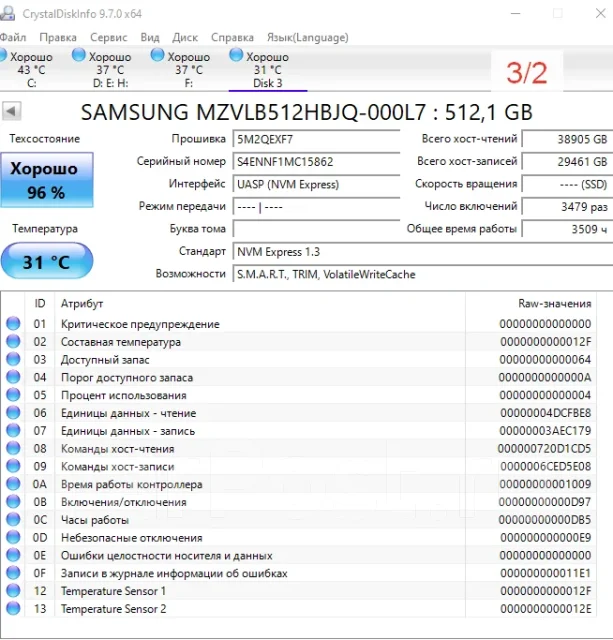Open the Язык(Language) menu
The width and height of the screenshot is (613, 640).
point(307,38)
